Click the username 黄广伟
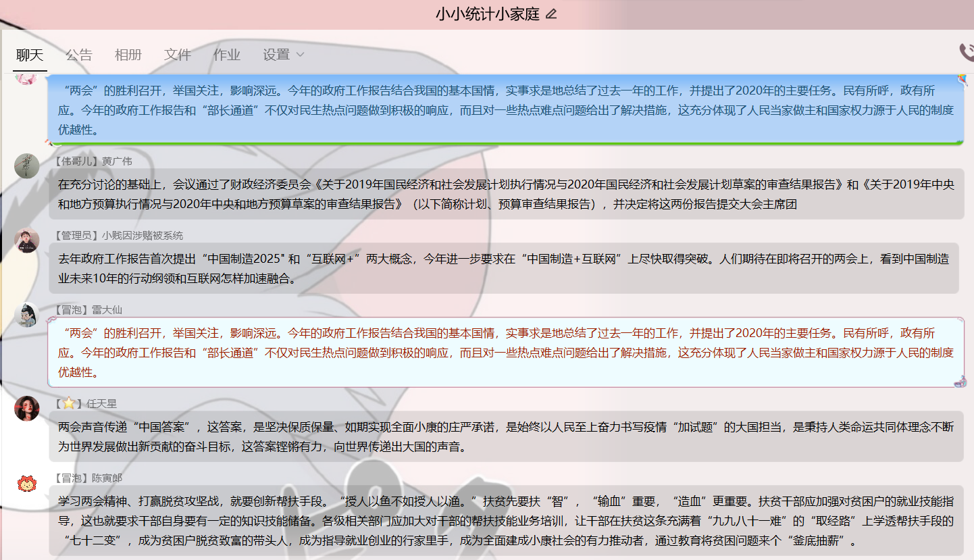The height and width of the screenshot is (560, 974). 117,161
